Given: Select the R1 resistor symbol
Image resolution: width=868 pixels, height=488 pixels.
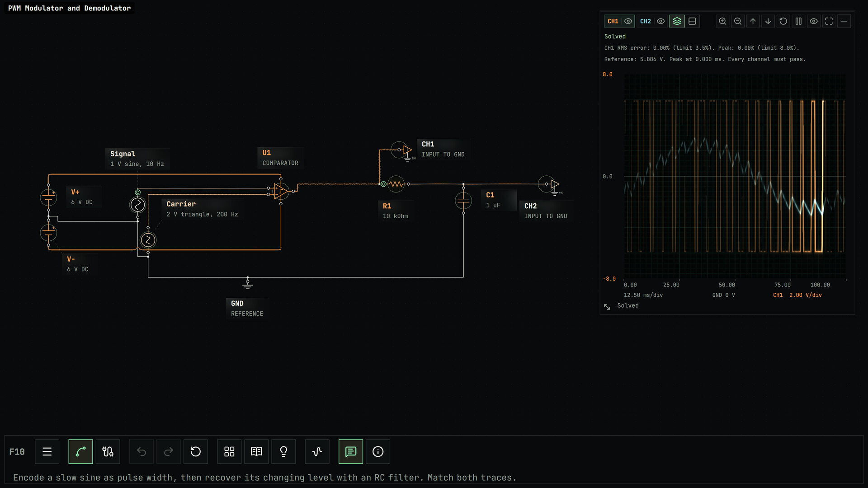Looking at the screenshot, I should [396, 184].
